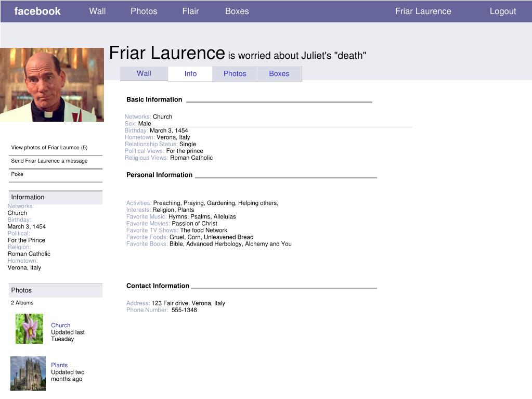Open Photos in the top navigation bar
The width and height of the screenshot is (532, 399).
[144, 11]
